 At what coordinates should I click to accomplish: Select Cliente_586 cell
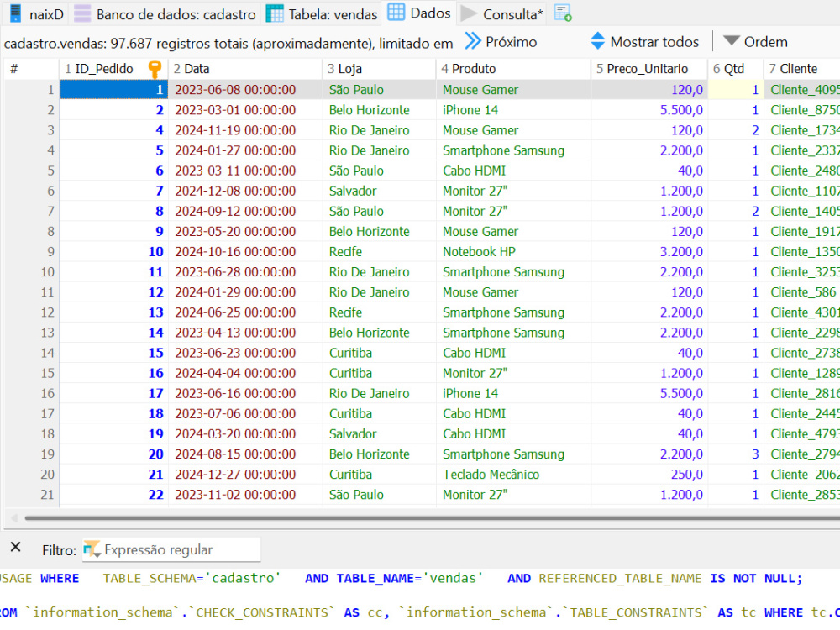pyautogui.click(x=803, y=292)
